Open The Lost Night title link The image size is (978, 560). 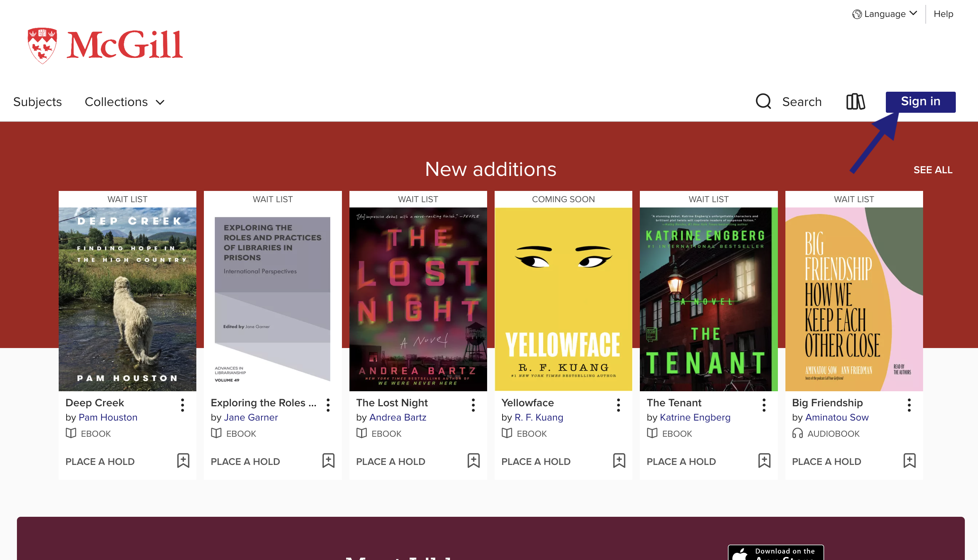pyautogui.click(x=392, y=403)
